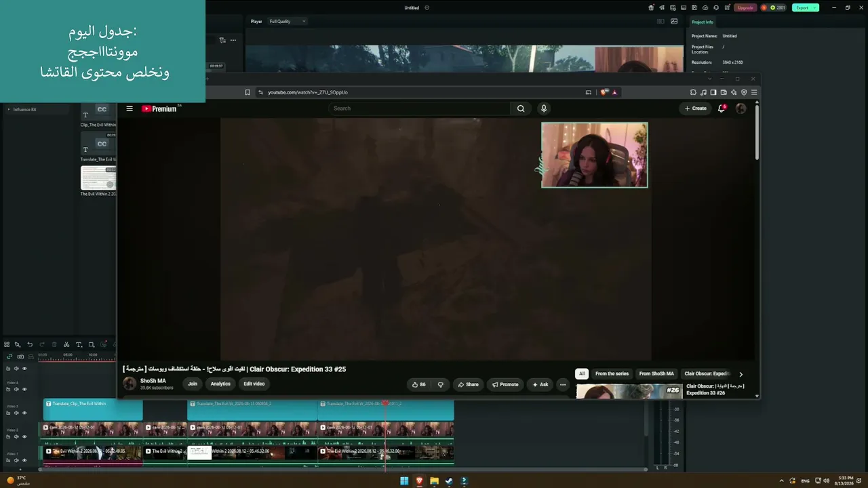The width and height of the screenshot is (868, 488).
Task: Open the YouTube account avatar menu
Action: point(741,108)
